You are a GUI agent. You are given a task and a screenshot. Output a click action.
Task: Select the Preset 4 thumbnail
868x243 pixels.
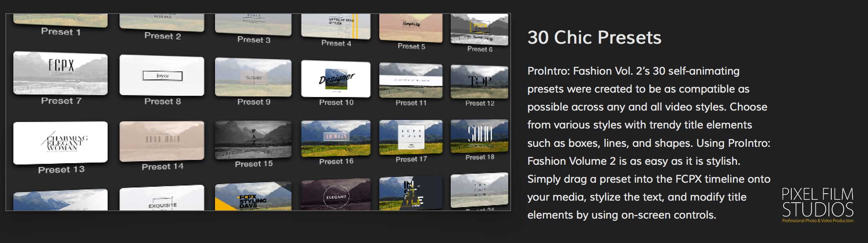tap(336, 27)
